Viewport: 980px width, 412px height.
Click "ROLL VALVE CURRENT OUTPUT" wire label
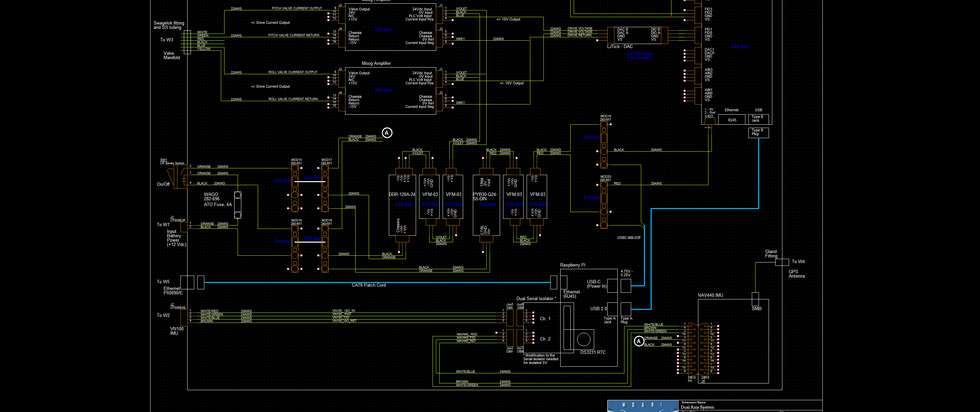click(x=293, y=72)
